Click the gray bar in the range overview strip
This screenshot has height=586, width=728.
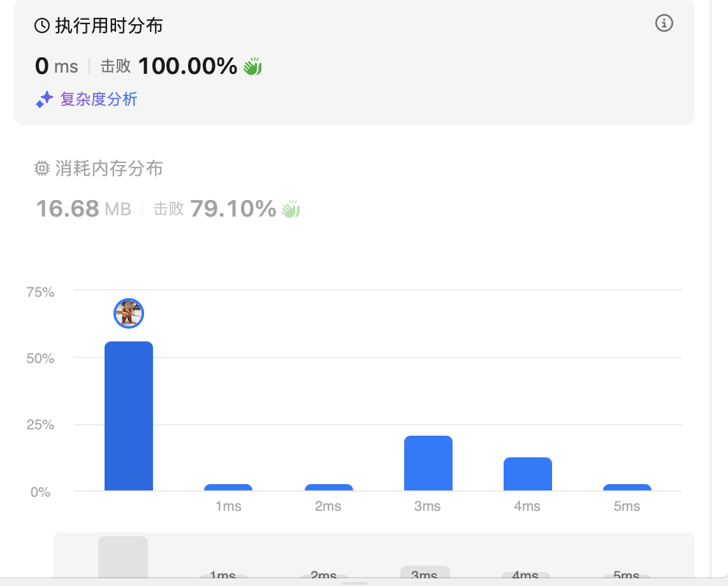tap(123, 557)
